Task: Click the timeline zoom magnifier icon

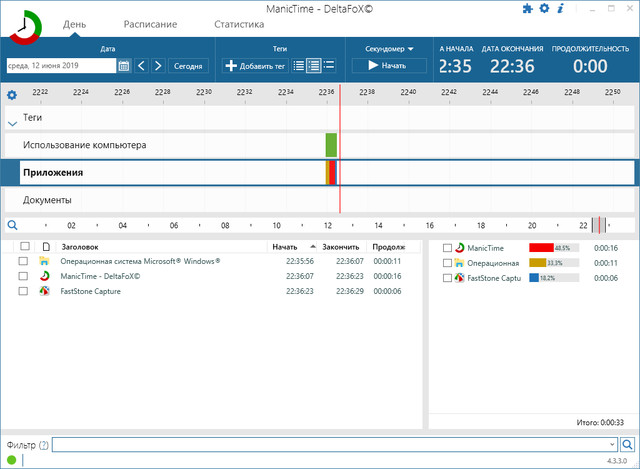Action: (12, 226)
